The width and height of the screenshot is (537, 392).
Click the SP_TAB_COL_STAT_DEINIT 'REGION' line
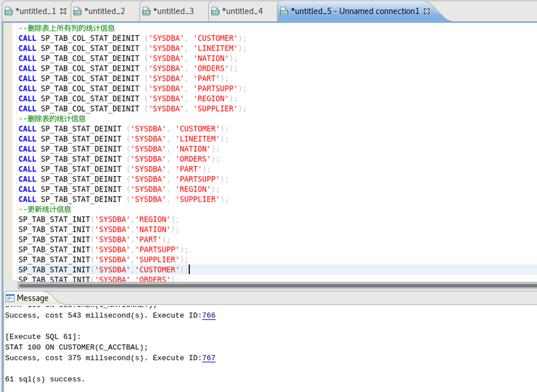pos(128,99)
